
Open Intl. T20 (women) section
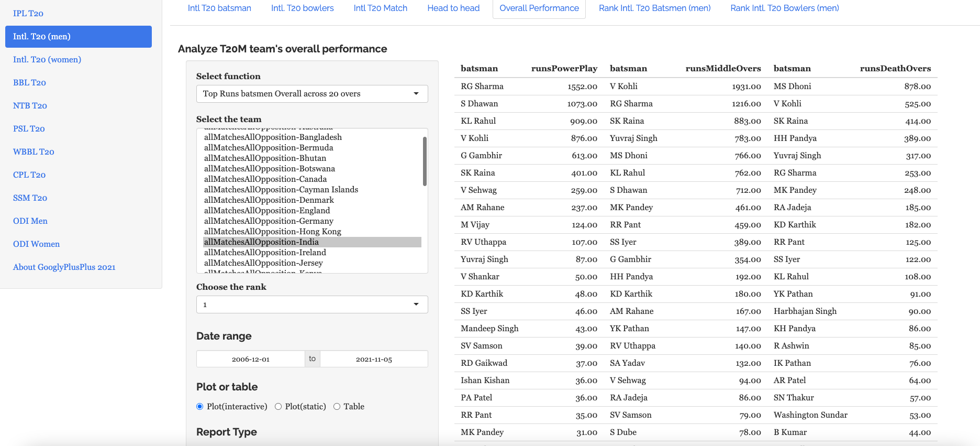[x=47, y=60]
